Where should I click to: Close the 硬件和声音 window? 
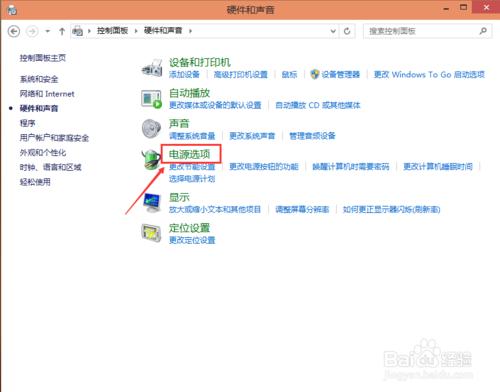[486, 7]
